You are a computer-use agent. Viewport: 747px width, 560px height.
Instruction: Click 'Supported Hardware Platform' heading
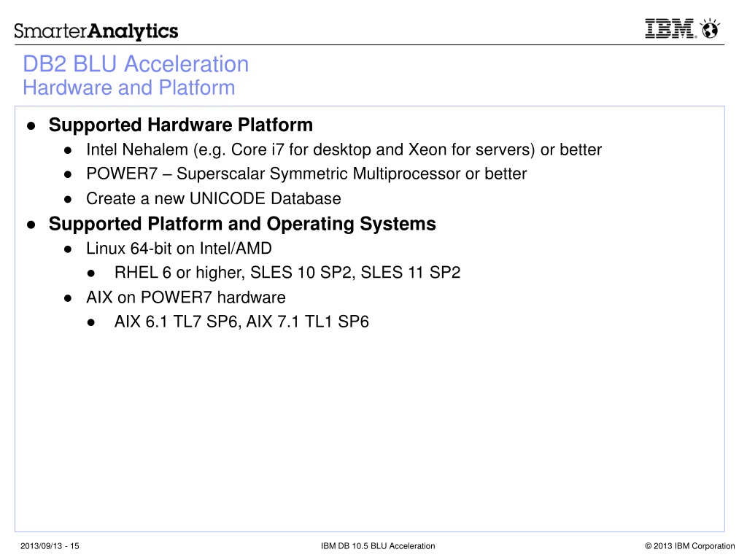(x=181, y=125)
